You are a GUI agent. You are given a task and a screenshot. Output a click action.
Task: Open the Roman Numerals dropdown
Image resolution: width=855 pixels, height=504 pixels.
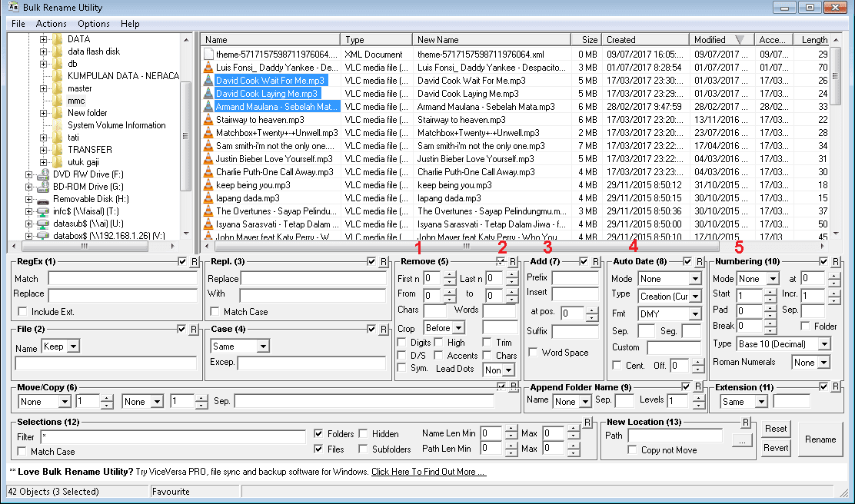[x=811, y=363]
